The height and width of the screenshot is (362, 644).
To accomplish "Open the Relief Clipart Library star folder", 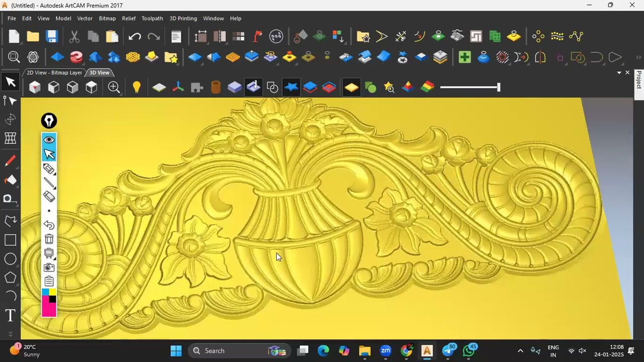I will pyautogui.click(x=171, y=57).
